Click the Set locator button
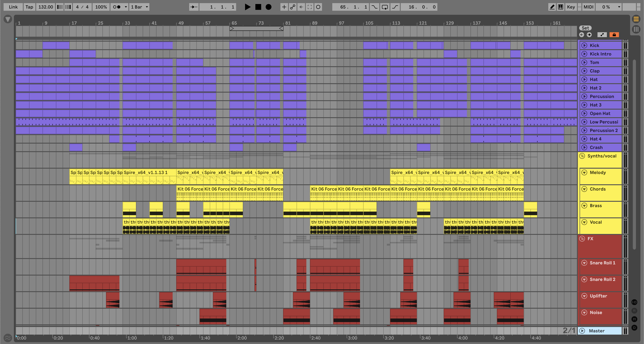644x344 pixels. [x=585, y=28]
